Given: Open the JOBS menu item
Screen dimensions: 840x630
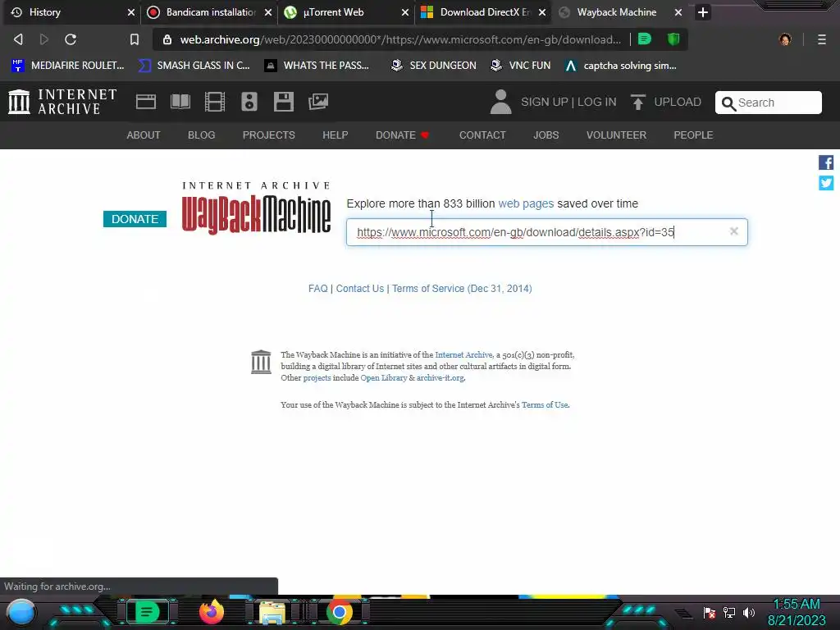Looking at the screenshot, I should (x=546, y=135).
